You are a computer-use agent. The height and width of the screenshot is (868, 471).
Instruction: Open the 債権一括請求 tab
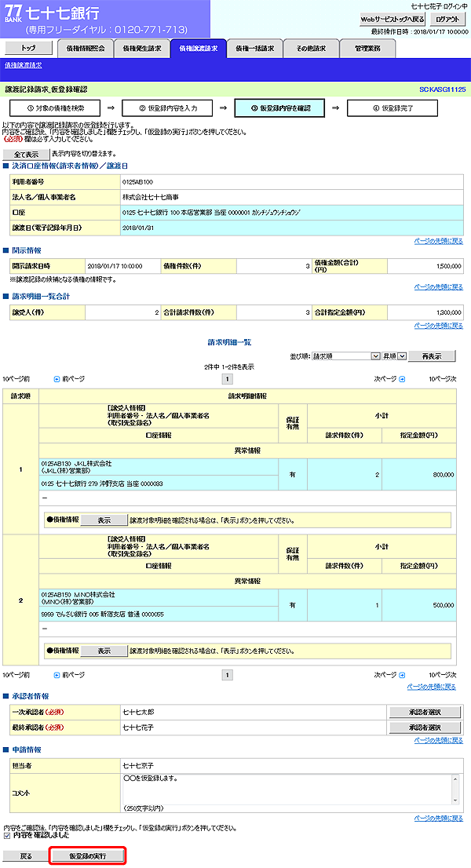click(254, 49)
